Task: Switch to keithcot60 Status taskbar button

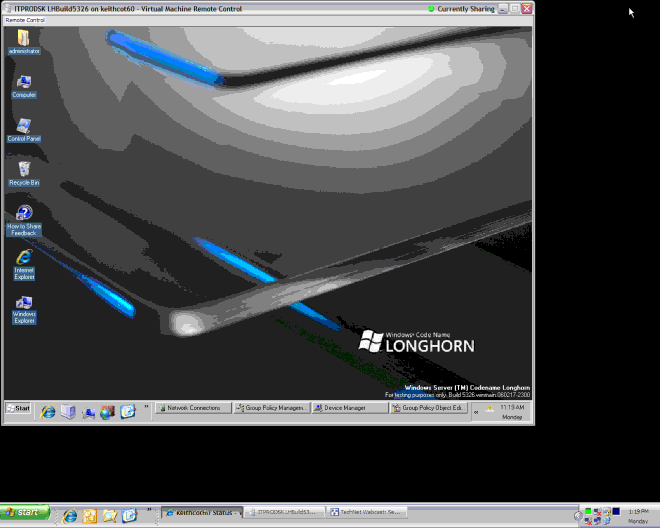Action: coord(202,512)
